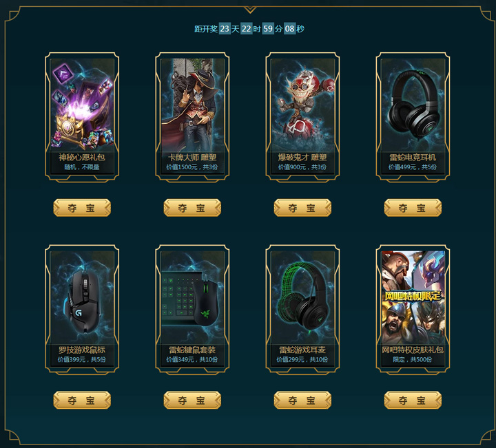The width and height of the screenshot is (496, 448).
Task: Click the 雷蛇电竞耳机 title text
Action: tap(413, 158)
